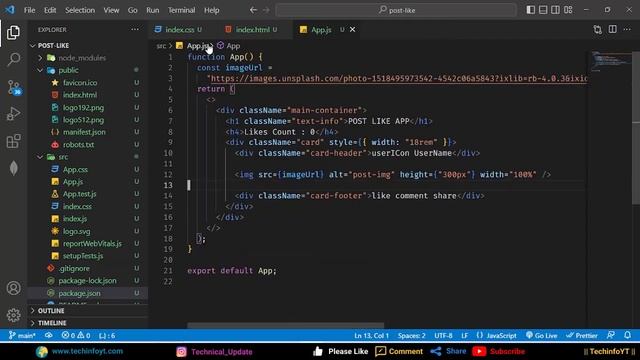The height and width of the screenshot is (360, 640).
Task: Split the editor to the right
Action: [613, 29]
